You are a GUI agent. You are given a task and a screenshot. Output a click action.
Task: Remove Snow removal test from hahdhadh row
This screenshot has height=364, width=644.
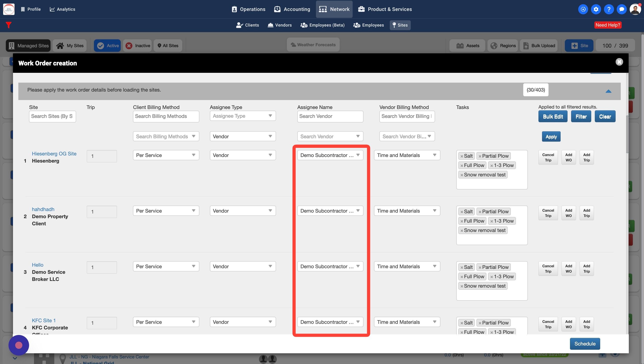(462, 230)
